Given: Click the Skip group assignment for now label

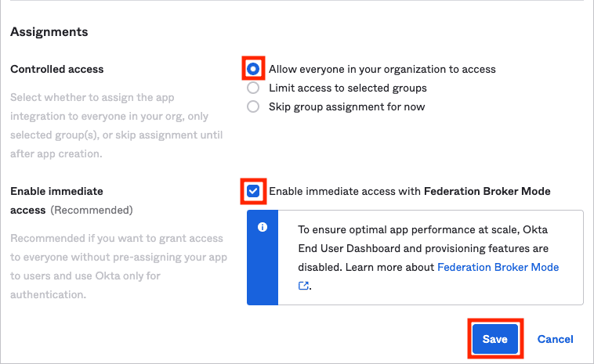Looking at the screenshot, I should point(346,107).
